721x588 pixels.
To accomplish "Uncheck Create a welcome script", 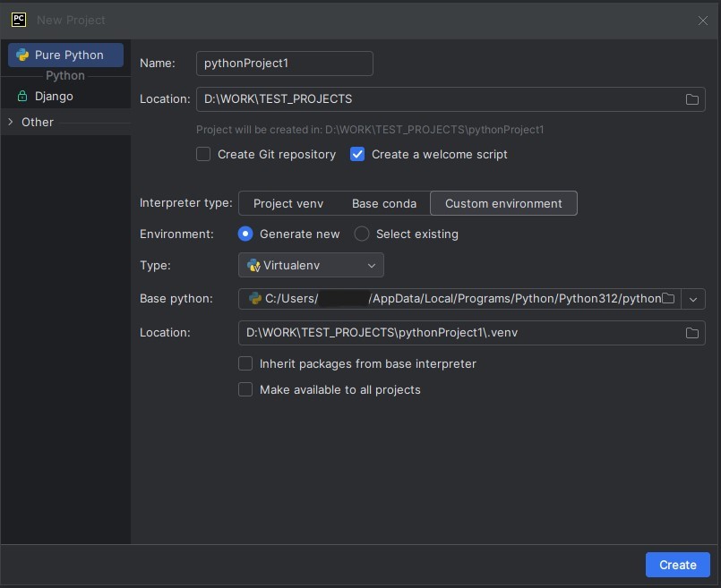I will coord(357,154).
